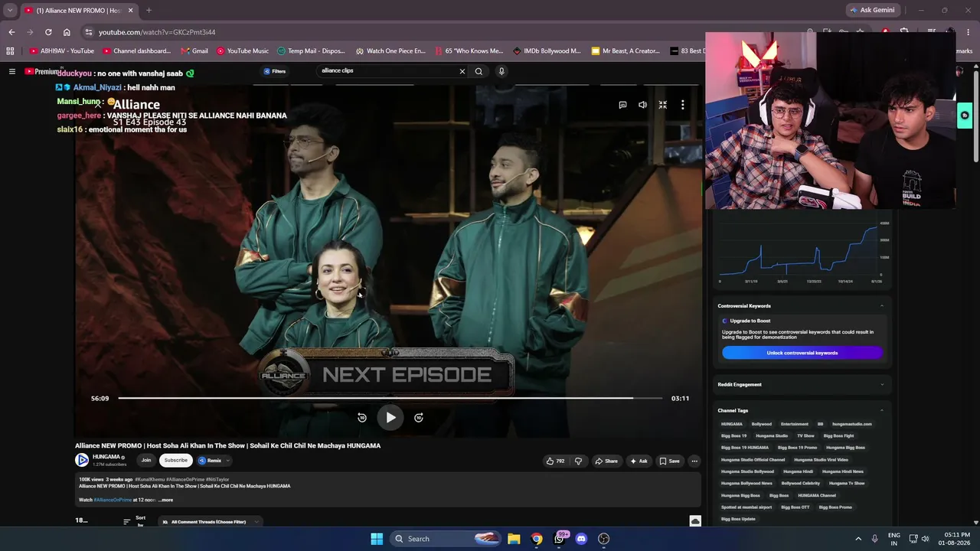Save video to a playlist
The image size is (980, 551).
670,461
